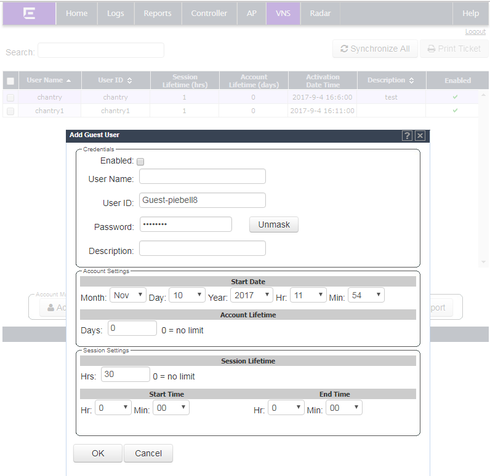Viewport: 490px width, 476px height.
Task: Open the Start Date Year dropdown
Action: click(x=252, y=295)
